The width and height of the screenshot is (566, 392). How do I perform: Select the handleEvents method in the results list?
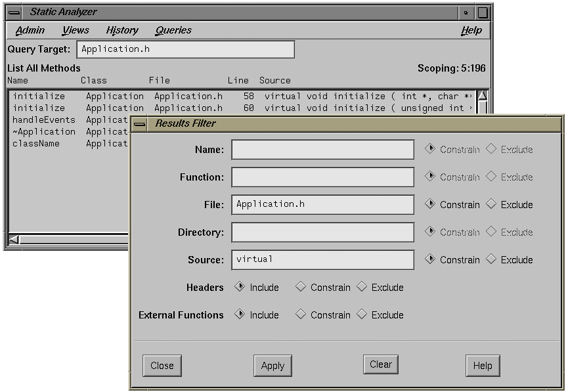[43, 120]
